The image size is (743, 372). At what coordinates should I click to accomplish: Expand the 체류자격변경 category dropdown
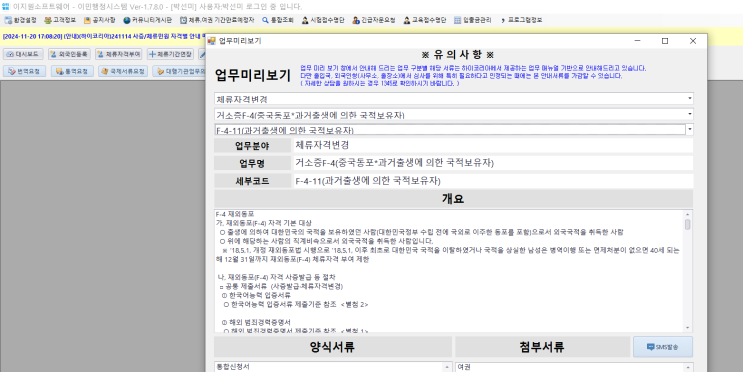pyautogui.click(x=689, y=99)
